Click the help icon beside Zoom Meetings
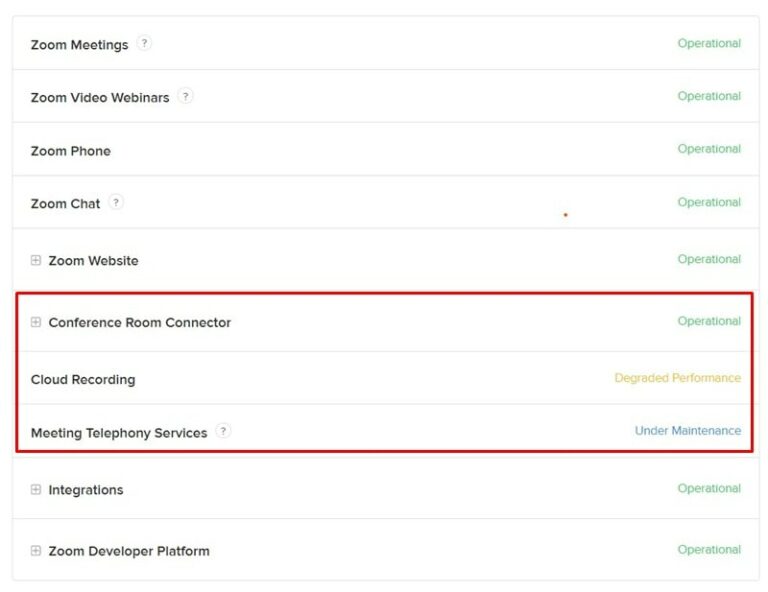This screenshot has height=592, width=768. (145, 43)
